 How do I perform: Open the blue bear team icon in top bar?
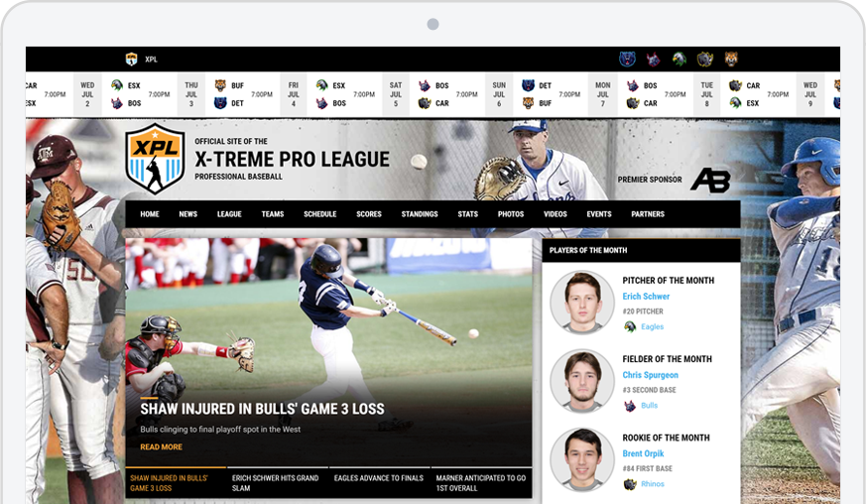[x=627, y=59]
